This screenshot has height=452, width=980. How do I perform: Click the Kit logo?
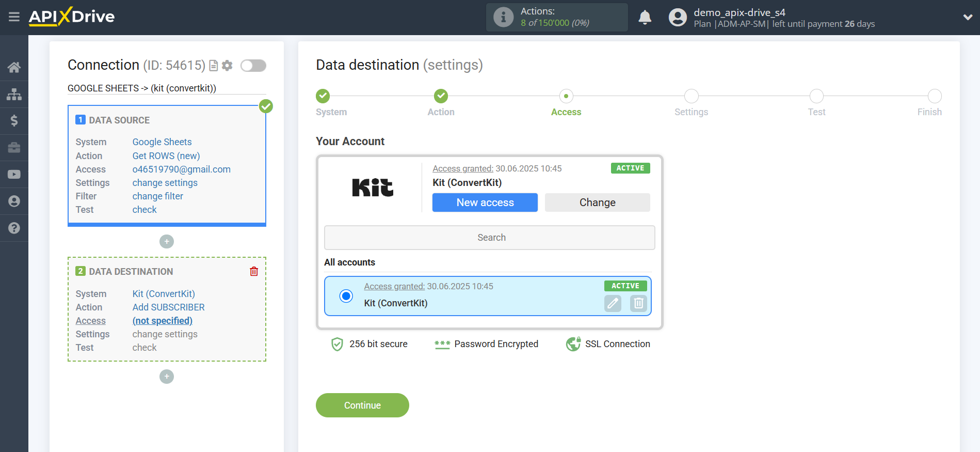coord(373,188)
